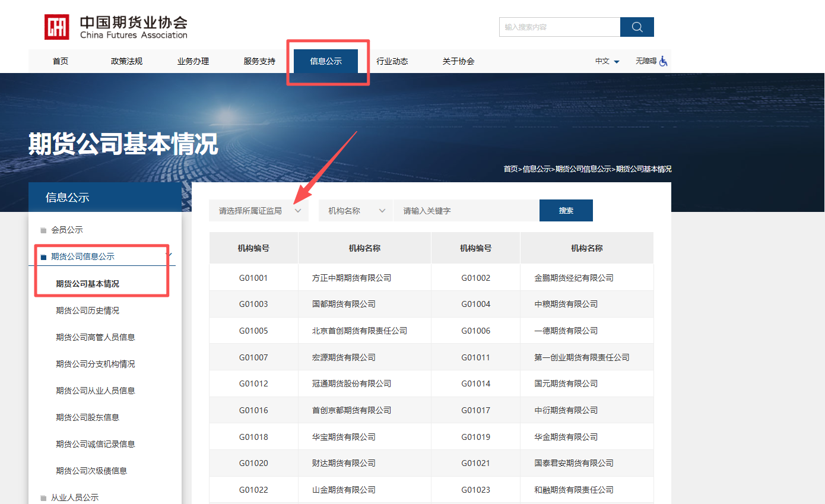This screenshot has height=504, width=825.
Task: Click company 冠通期货股份有限公司
Action: click(x=352, y=383)
